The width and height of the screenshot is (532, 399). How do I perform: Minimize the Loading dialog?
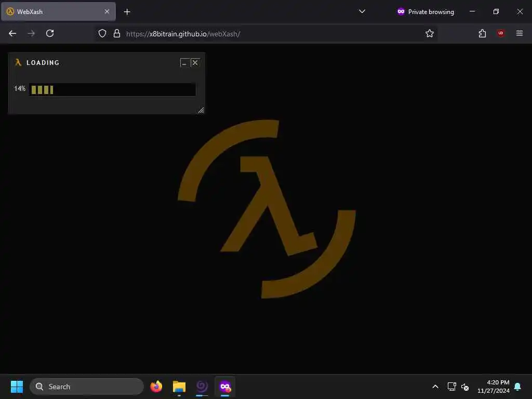(x=184, y=63)
